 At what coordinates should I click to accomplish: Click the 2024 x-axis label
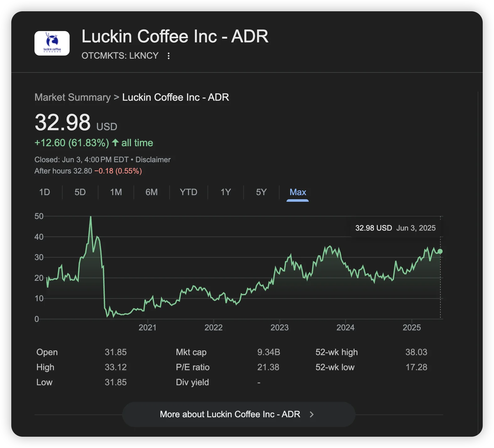point(345,328)
